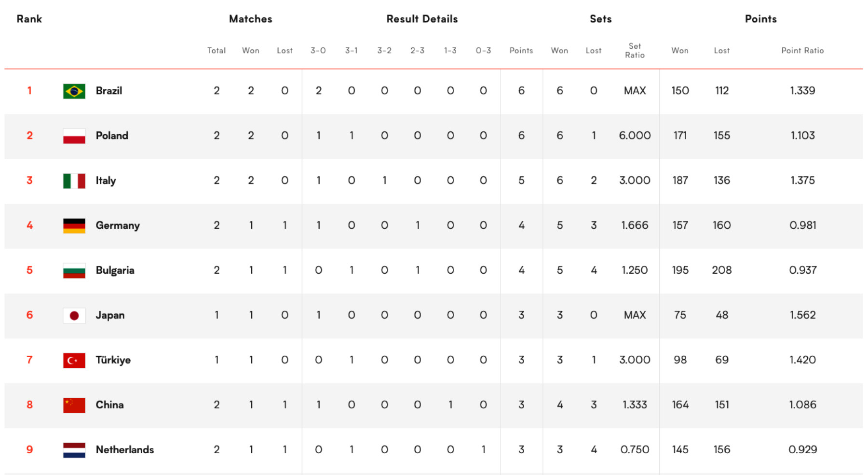Open the Netherlands team link

(x=124, y=450)
